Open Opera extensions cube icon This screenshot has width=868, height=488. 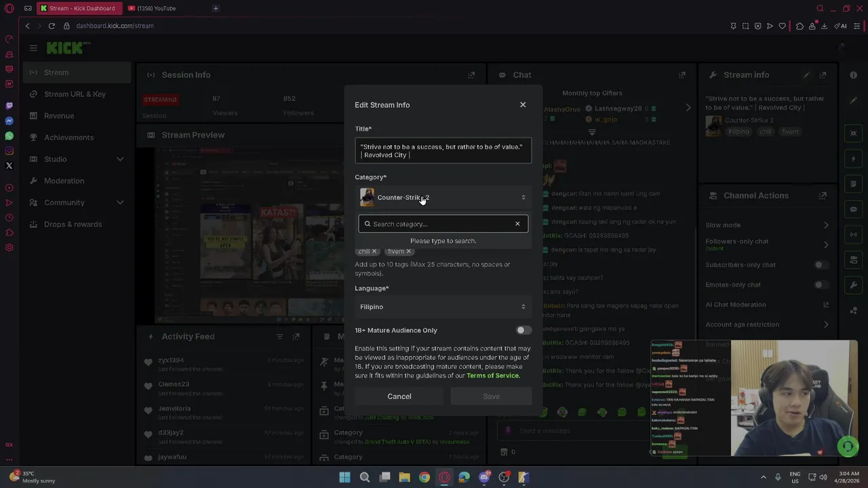(800, 26)
